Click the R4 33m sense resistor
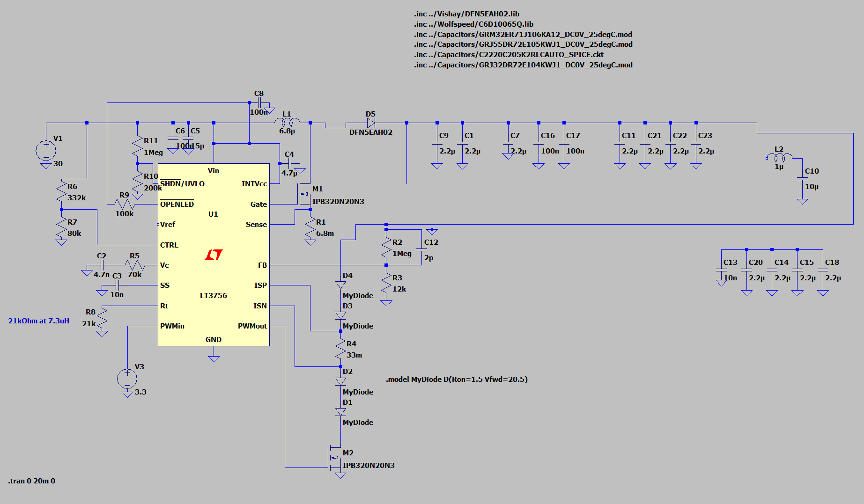864x504 pixels. coord(340,349)
